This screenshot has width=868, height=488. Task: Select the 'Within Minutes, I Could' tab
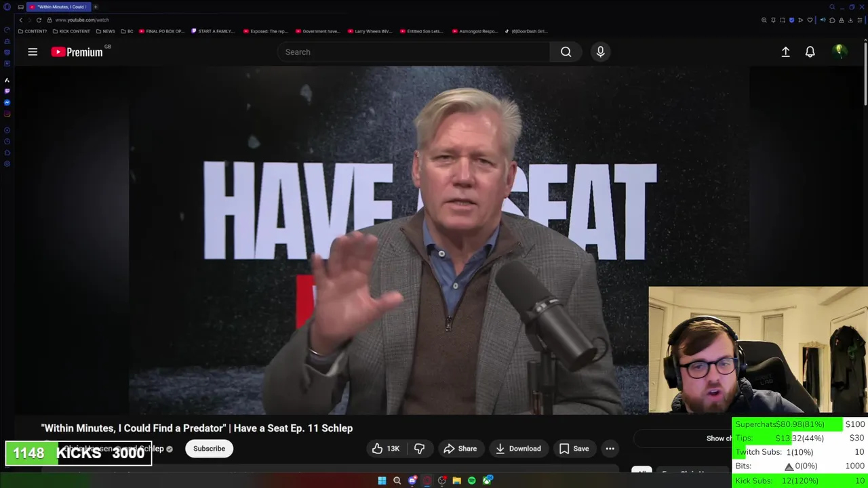58,7
